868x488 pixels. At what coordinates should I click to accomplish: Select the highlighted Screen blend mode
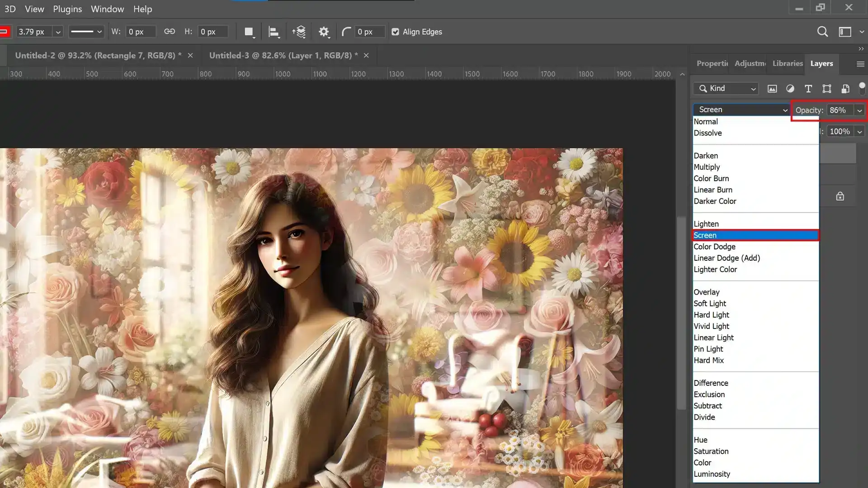coord(756,235)
